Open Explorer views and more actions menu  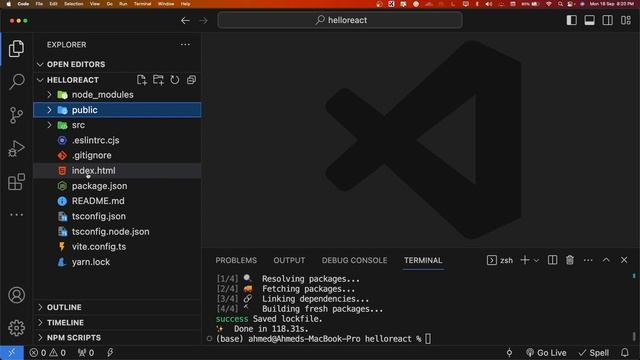(x=185, y=44)
